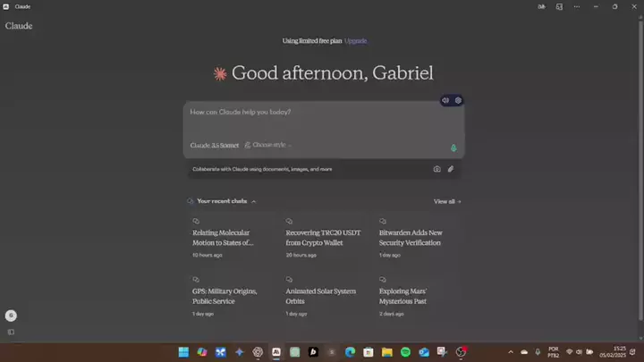Image resolution: width=644 pixels, height=362 pixels.
Task: Click the camera screenshot icon
Action: 436,169
